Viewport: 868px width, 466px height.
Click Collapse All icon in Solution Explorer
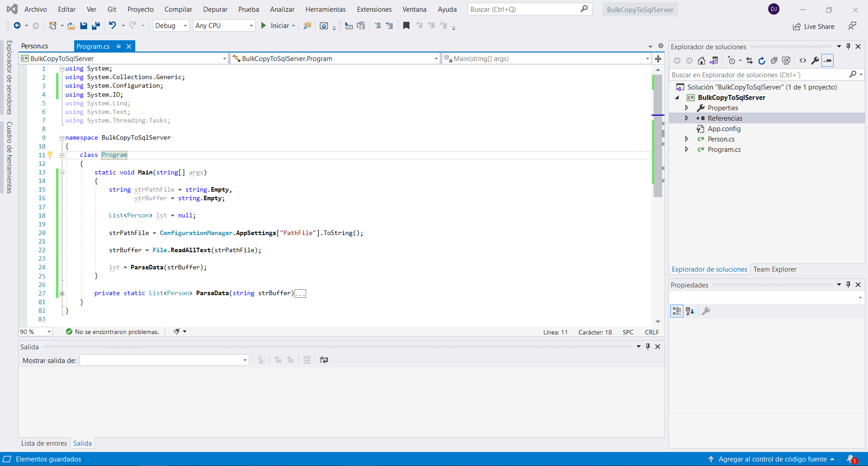[774, 61]
